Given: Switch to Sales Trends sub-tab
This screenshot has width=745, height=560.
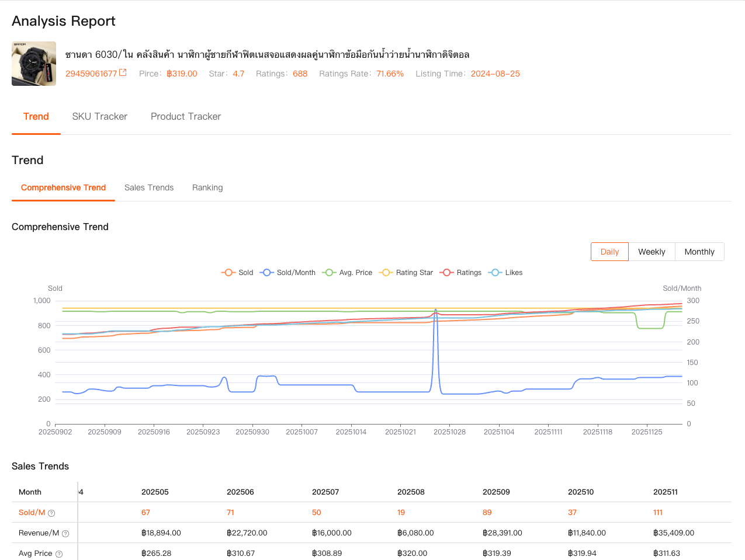Looking at the screenshot, I should tap(149, 187).
